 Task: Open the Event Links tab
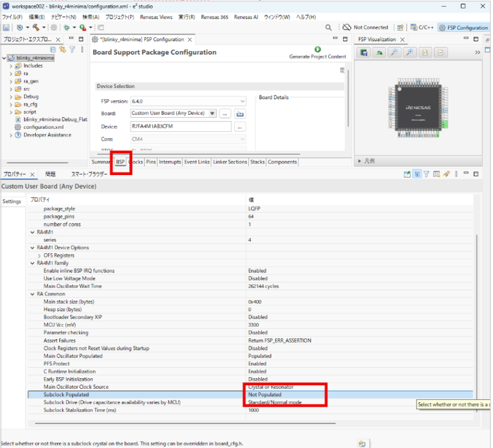tap(197, 162)
